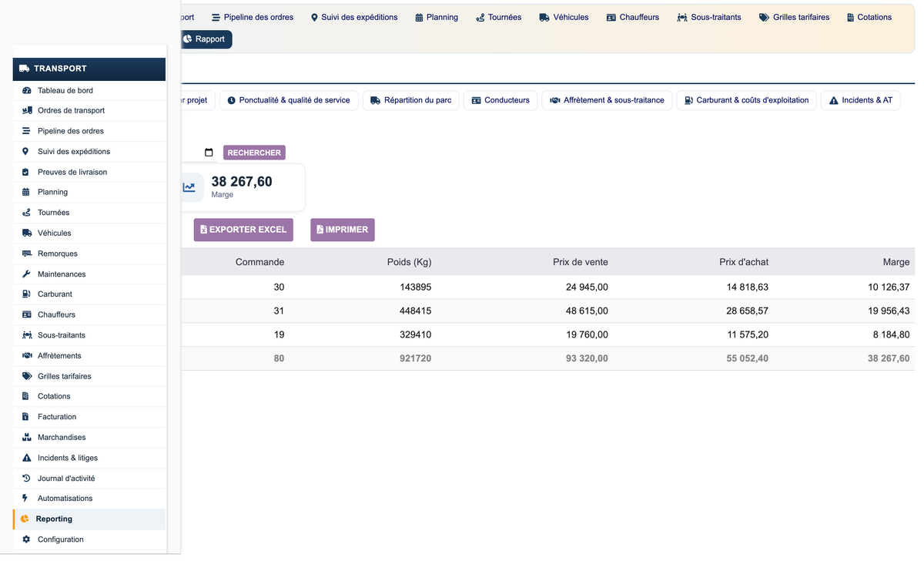
Task: Click the Véhicules truck icon in the sidebar
Action: tap(26, 233)
